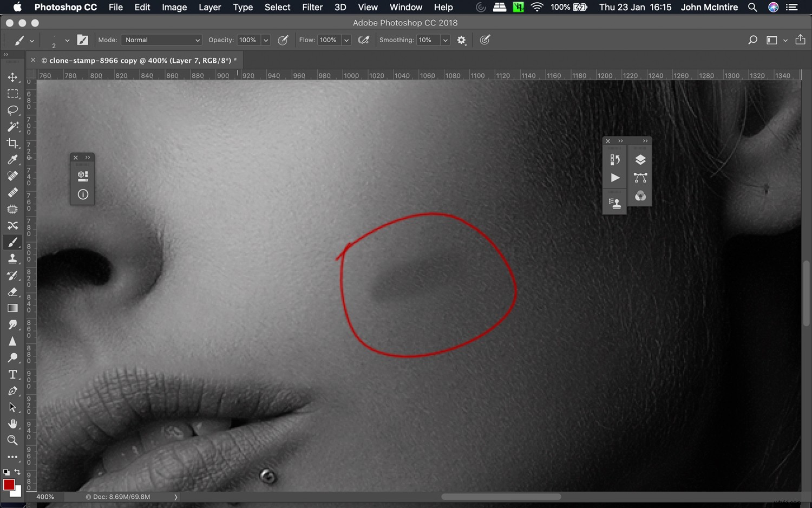Toggle paint symmetry options

point(484,40)
